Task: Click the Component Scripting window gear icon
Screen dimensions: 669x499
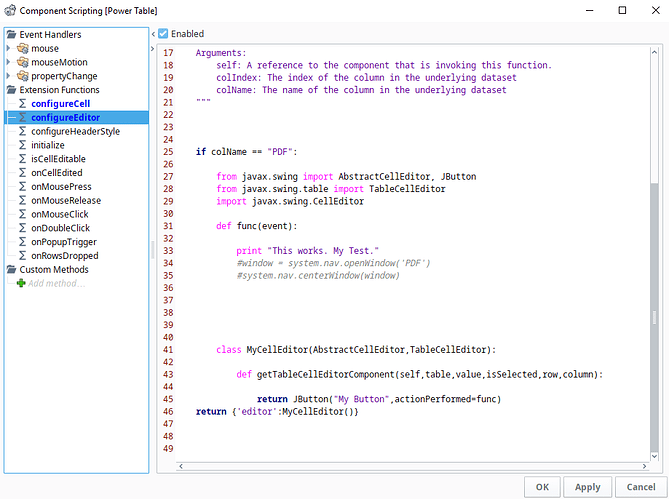Action: pyautogui.click(x=10, y=11)
